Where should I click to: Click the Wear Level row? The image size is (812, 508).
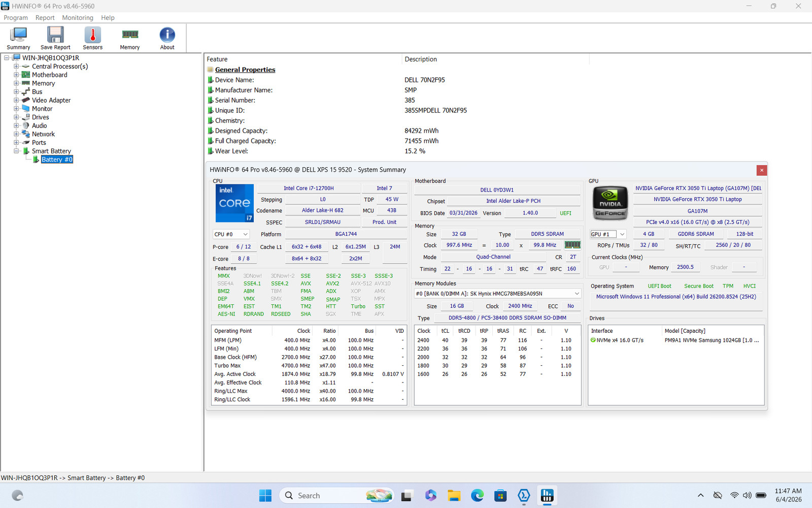[396, 151]
